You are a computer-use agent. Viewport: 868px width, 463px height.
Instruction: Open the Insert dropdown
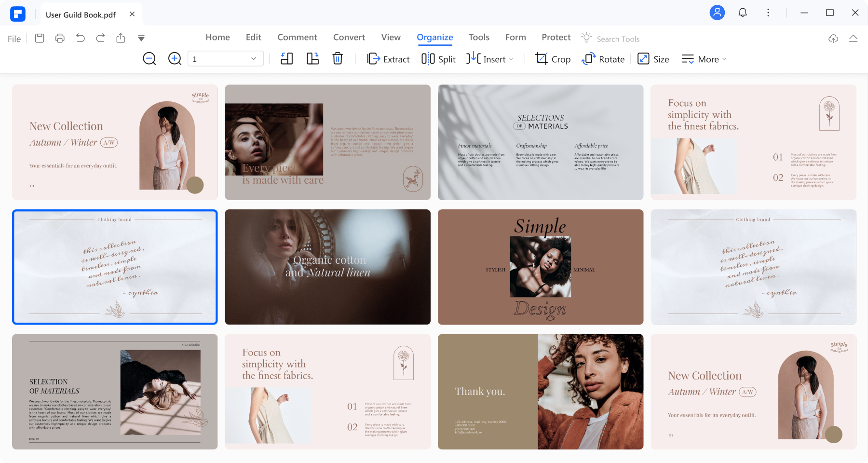tap(490, 59)
